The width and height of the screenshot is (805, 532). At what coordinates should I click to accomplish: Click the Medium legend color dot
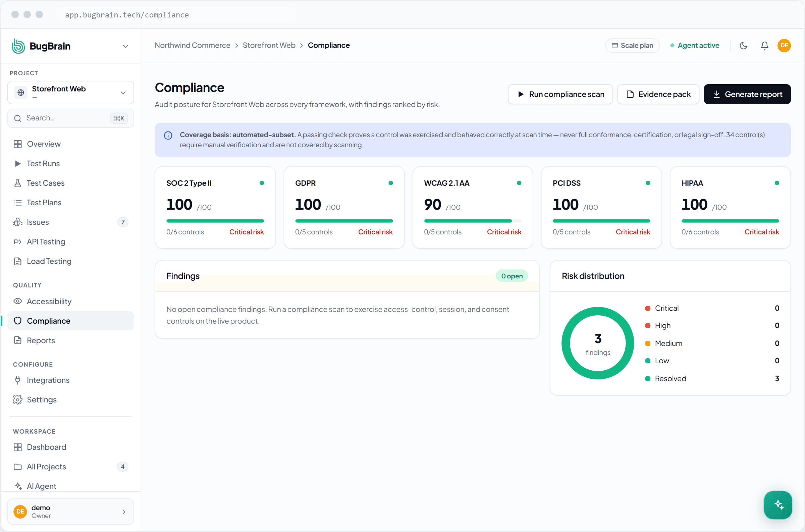648,343
